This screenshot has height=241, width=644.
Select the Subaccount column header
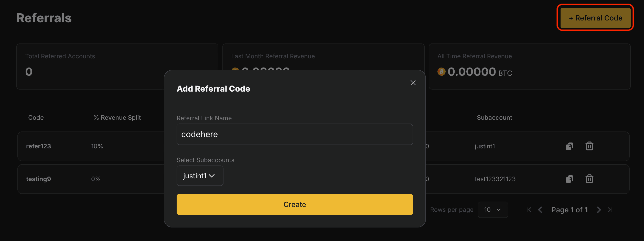[x=494, y=117]
